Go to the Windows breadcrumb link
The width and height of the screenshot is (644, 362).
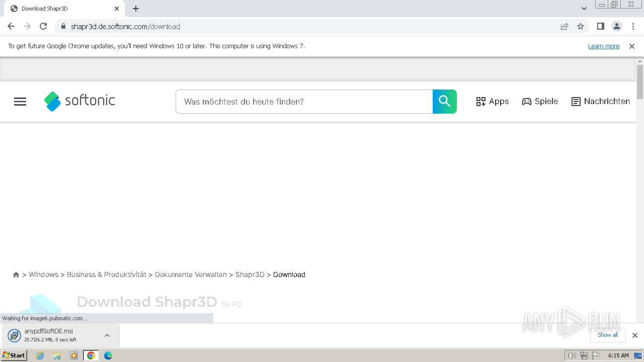point(43,275)
